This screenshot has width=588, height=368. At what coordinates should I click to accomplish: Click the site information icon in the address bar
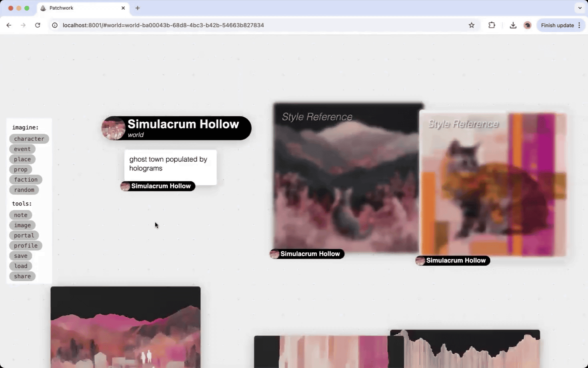coord(54,25)
